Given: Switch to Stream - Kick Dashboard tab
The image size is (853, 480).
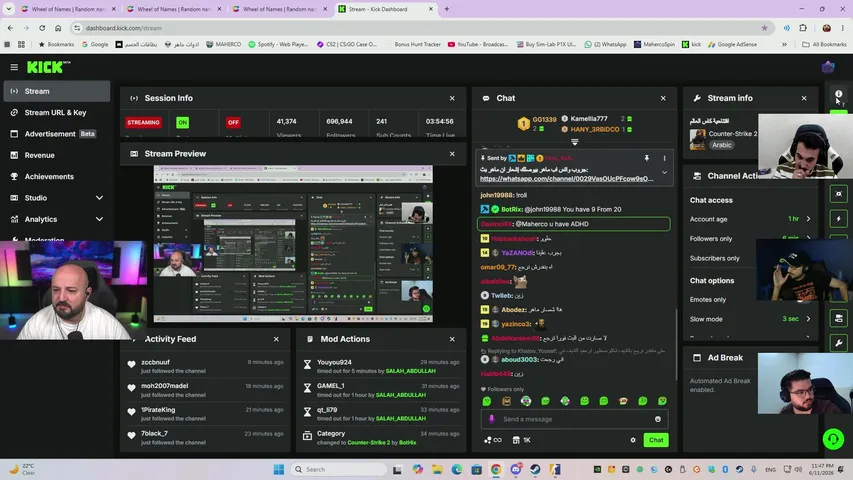Looking at the screenshot, I should pyautogui.click(x=385, y=9).
